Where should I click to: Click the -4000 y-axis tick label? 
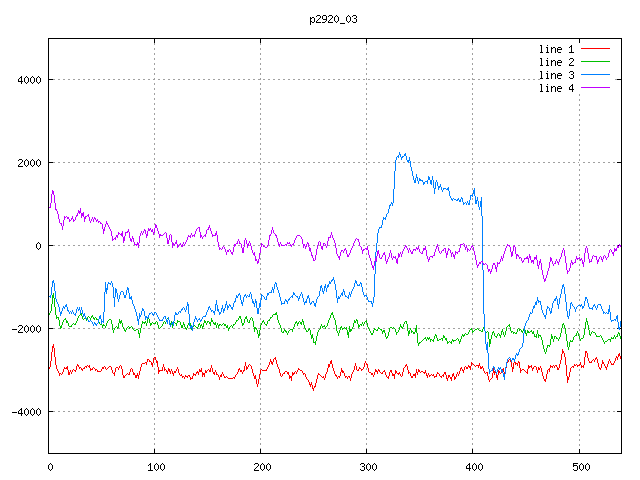[25, 412]
